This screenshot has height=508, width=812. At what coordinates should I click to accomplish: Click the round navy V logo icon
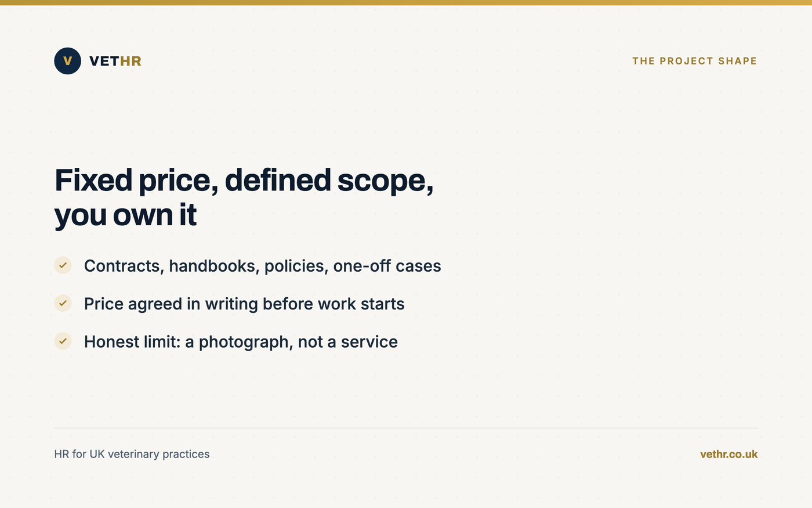coord(67,61)
